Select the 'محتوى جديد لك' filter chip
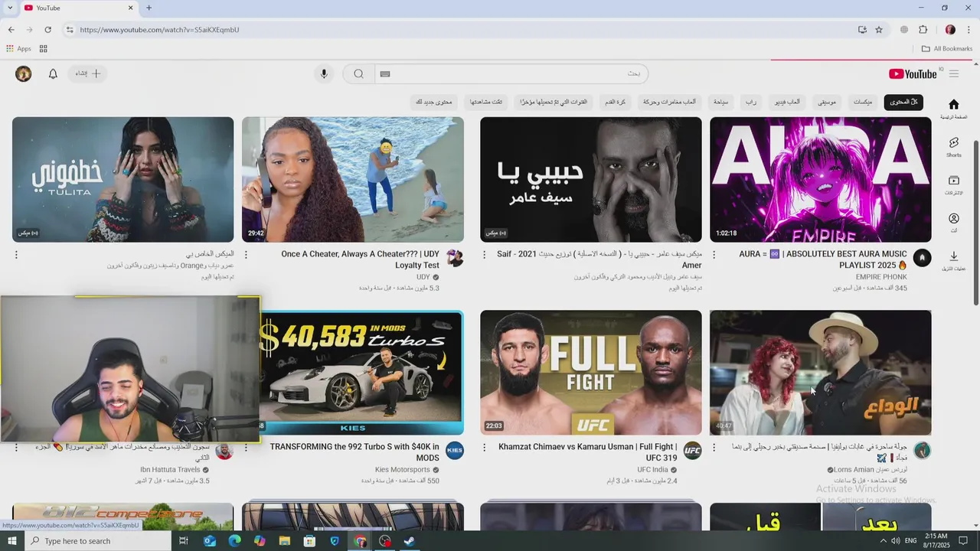This screenshot has width=980, height=551. click(x=434, y=102)
